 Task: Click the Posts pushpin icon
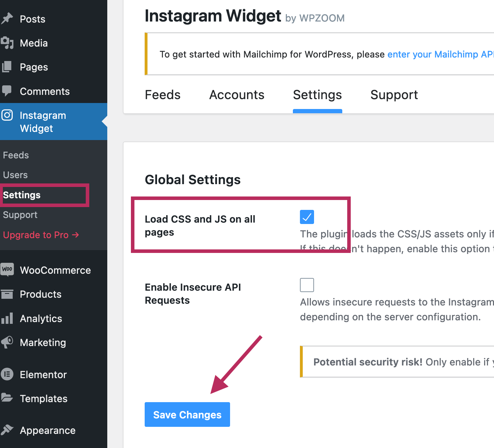click(x=7, y=19)
